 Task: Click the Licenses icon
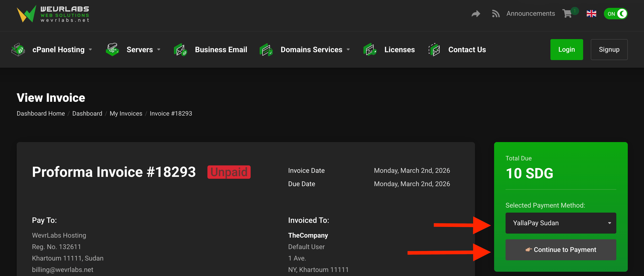pos(370,50)
